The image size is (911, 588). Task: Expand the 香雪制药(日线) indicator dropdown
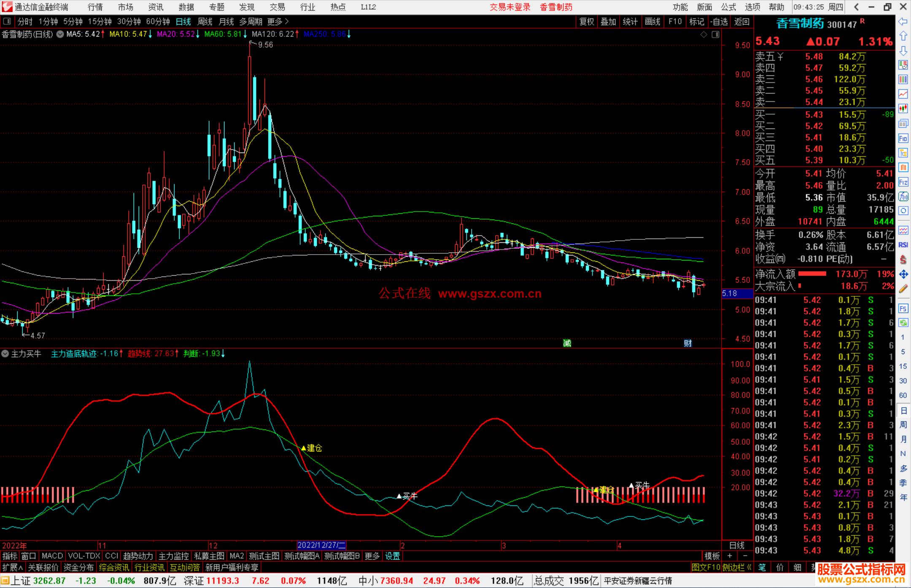(60, 34)
